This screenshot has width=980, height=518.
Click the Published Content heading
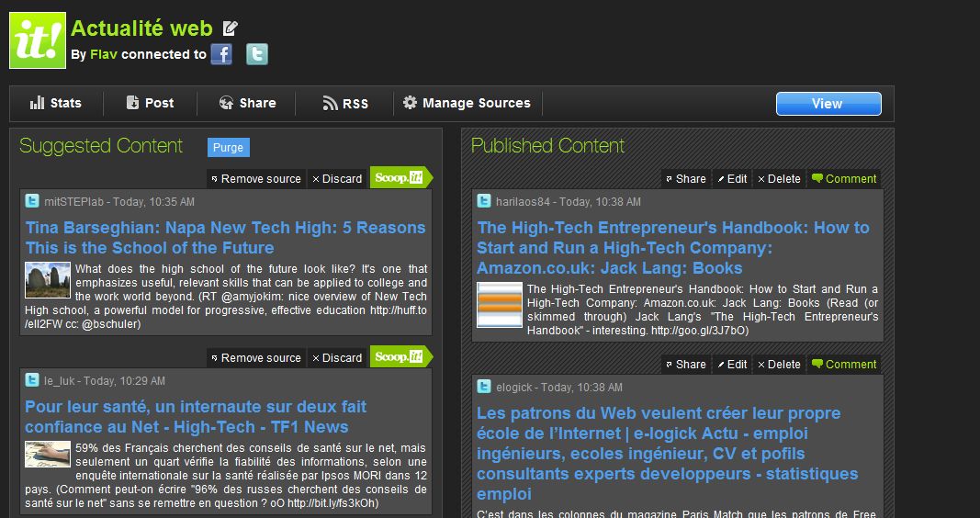pos(547,146)
